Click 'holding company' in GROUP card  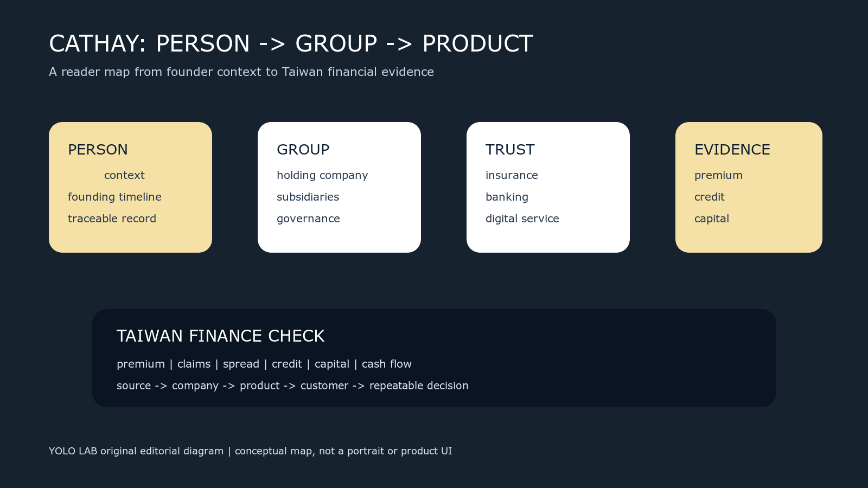pyautogui.click(x=322, y=176)
